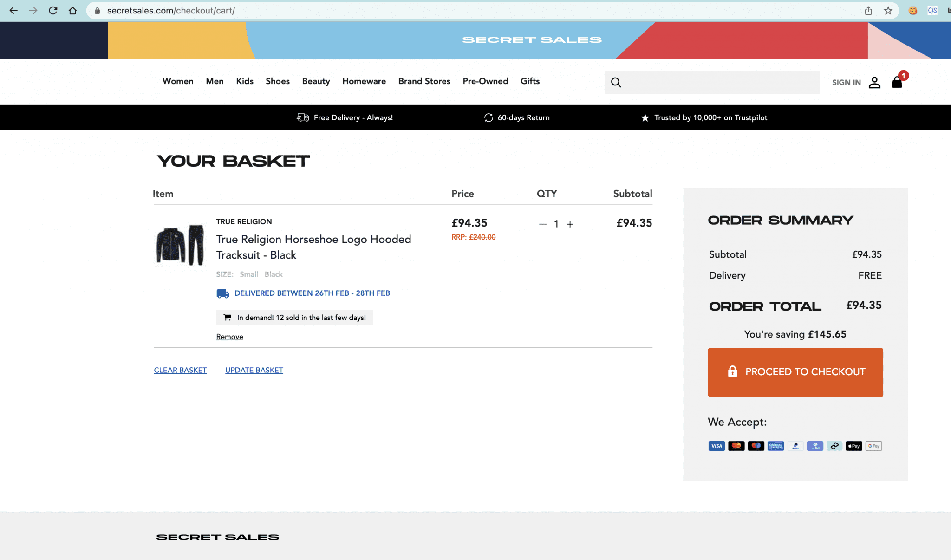Go to browser home icon
951x560 pixels.
click(x=72, y=10)
